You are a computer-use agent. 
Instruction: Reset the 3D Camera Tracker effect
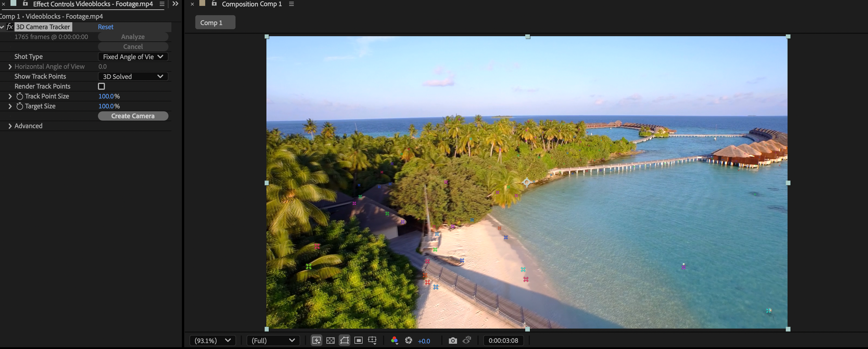coord(106,27)
